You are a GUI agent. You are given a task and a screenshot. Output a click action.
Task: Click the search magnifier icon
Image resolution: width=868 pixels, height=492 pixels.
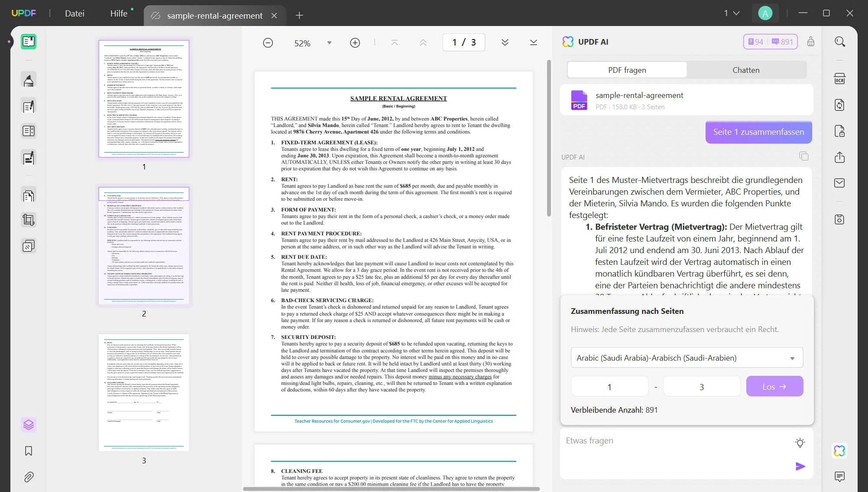point(839,42)
